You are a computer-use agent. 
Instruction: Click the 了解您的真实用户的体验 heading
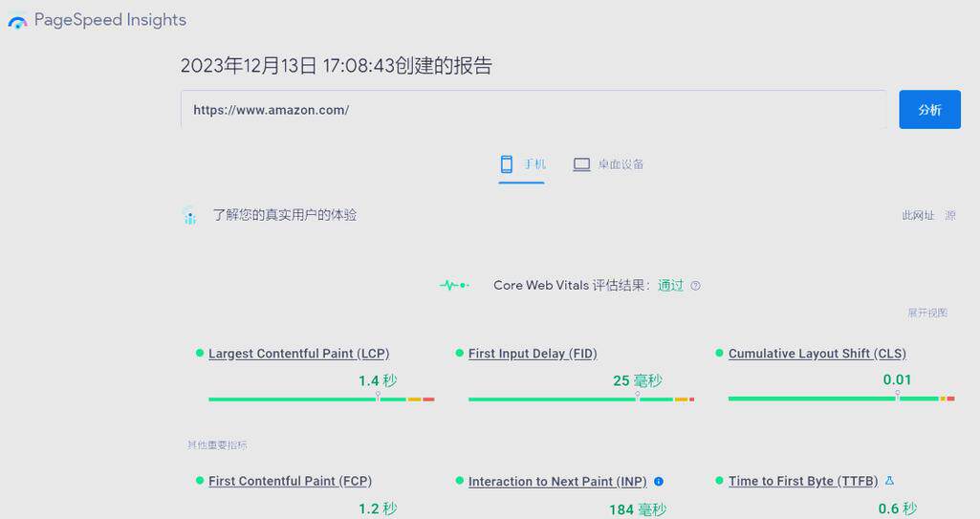click(x=284, y=215)
